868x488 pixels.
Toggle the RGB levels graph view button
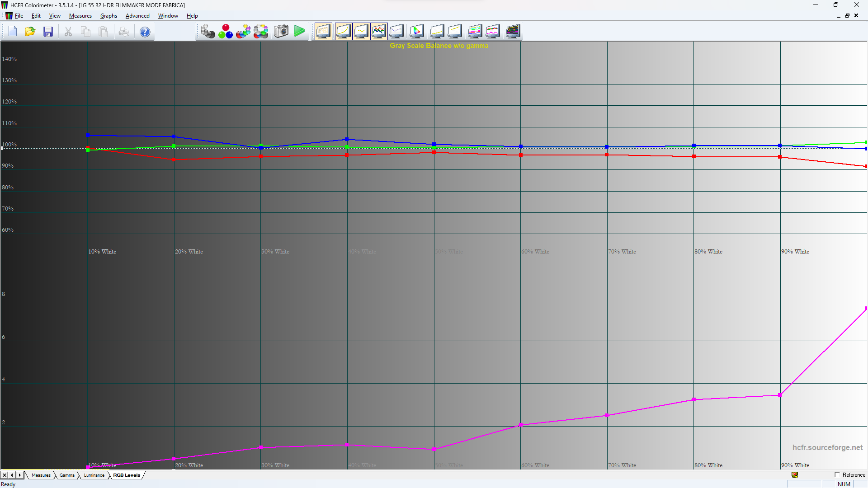(x=379, y=32)
